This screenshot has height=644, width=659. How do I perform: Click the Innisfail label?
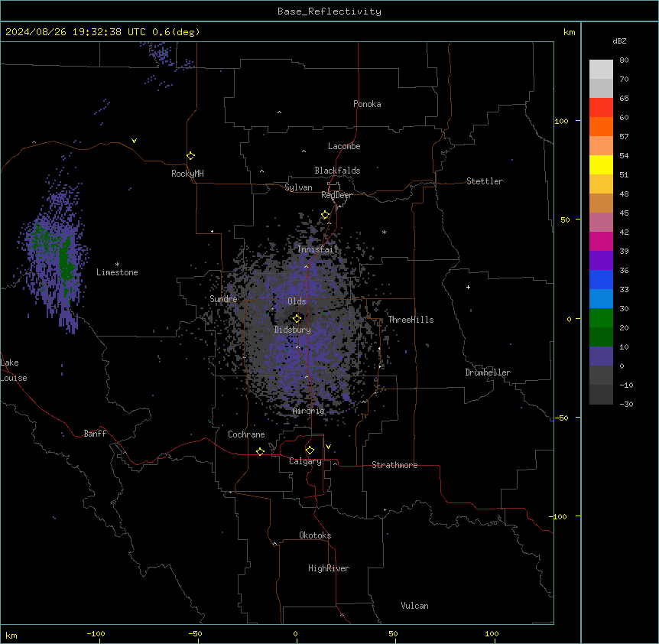(318, 249)
